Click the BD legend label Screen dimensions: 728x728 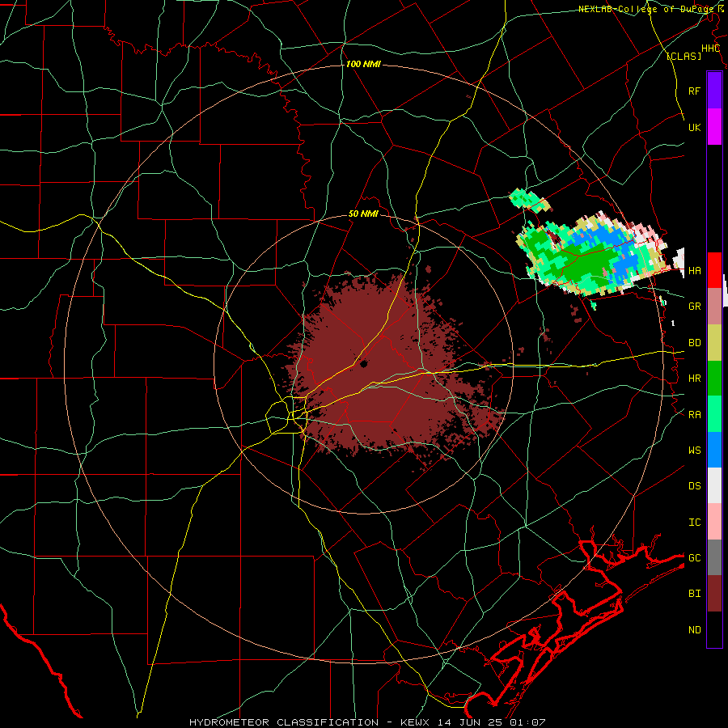(694, 343)
